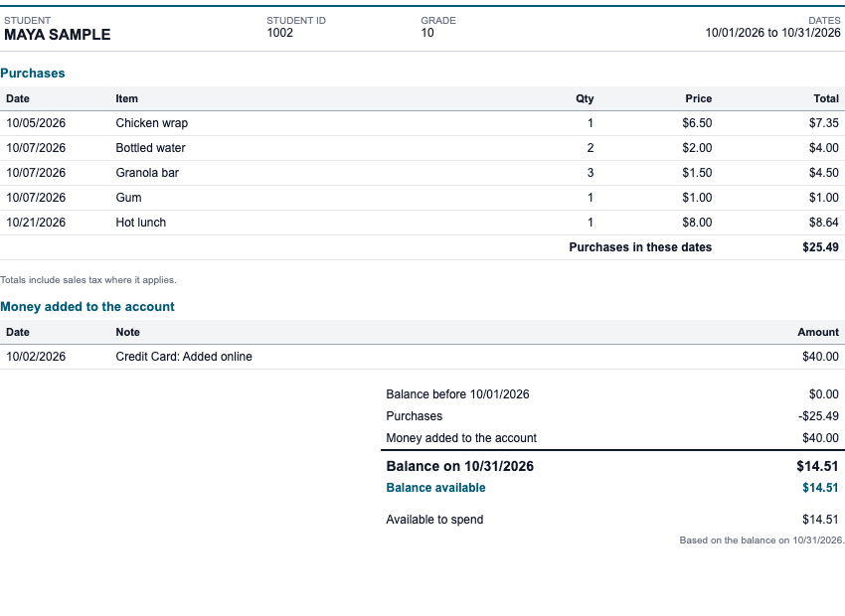Click the Money added to the account summary line
This screenshot has width=845, height=616.
pyautogui.click(x=461, y=438)
